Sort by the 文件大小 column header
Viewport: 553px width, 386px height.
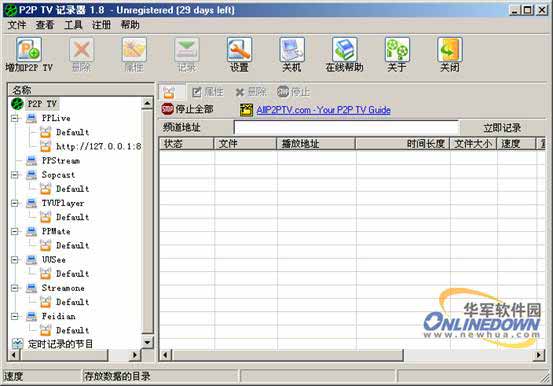[x=473, y=144]
